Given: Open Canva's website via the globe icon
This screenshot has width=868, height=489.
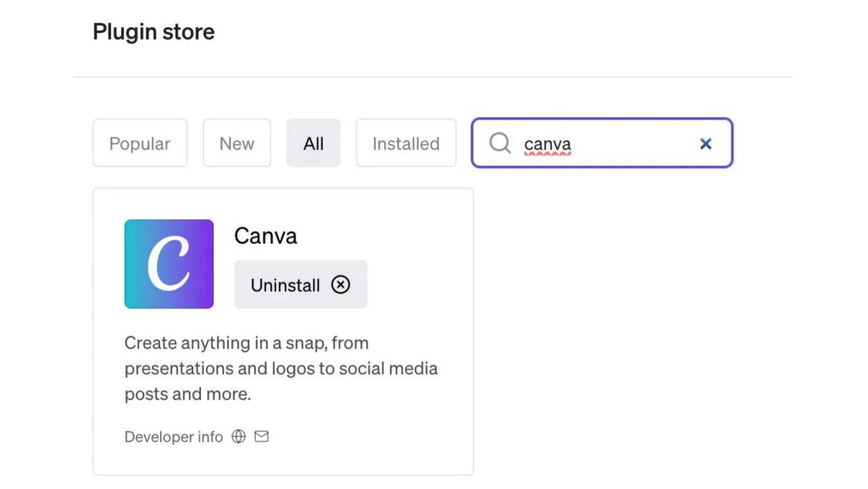Looking at the screenshot, I should [x=238, y=436].
